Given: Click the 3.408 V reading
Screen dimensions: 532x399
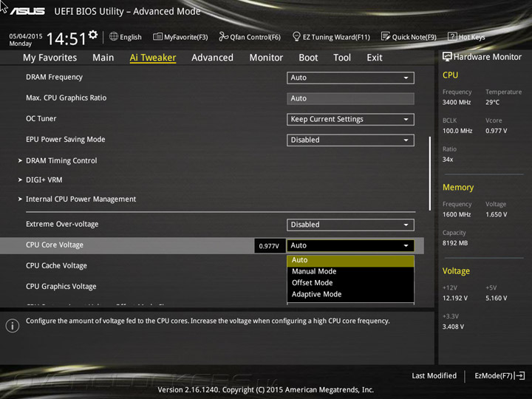Looking at the screenshot, I should point(453,327).
